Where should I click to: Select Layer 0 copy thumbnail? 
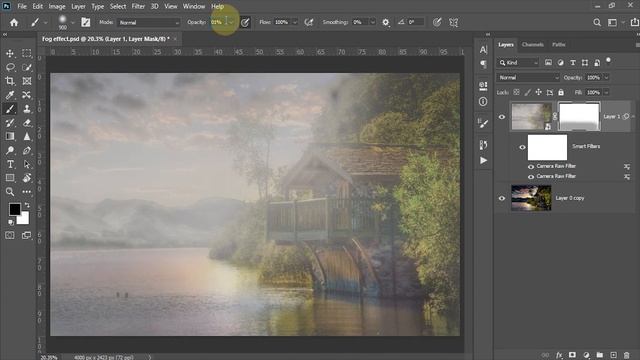[x=531, y=198]
